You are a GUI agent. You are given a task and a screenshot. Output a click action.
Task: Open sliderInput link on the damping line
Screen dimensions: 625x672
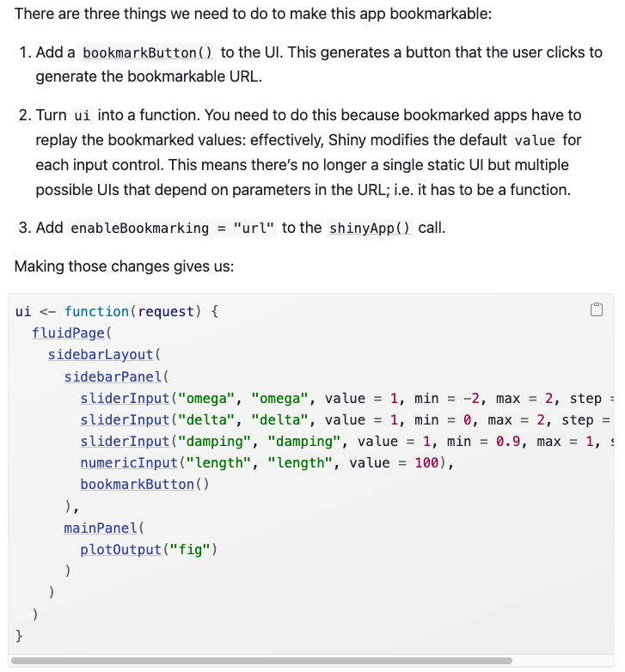[x=125, y=441]
